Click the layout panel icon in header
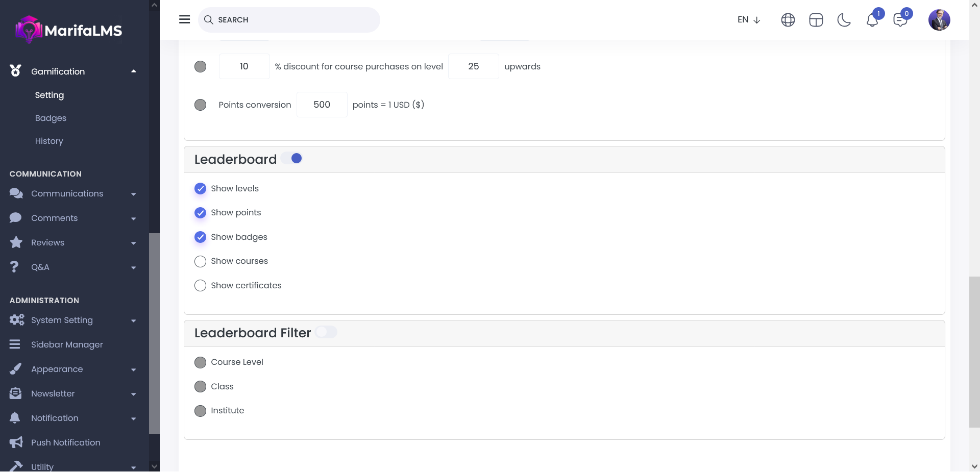Image resolution: width=980 pixels, height=472 pixels. [x=816, y=20]
